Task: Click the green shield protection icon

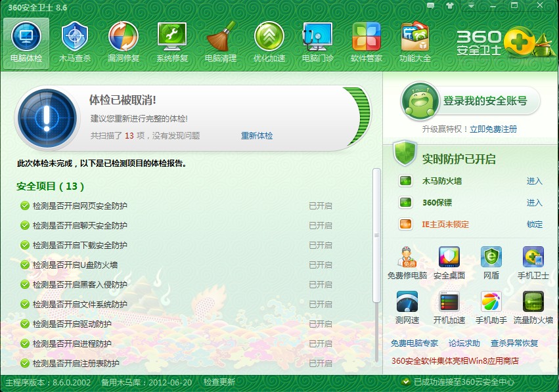Action: pyautogui.click(x=405, y=153)
